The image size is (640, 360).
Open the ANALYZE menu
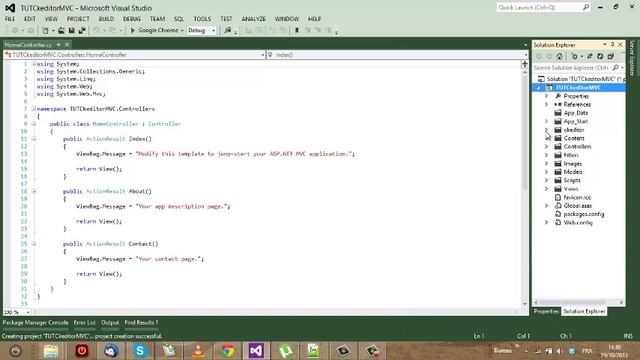[x=253, y=19]
